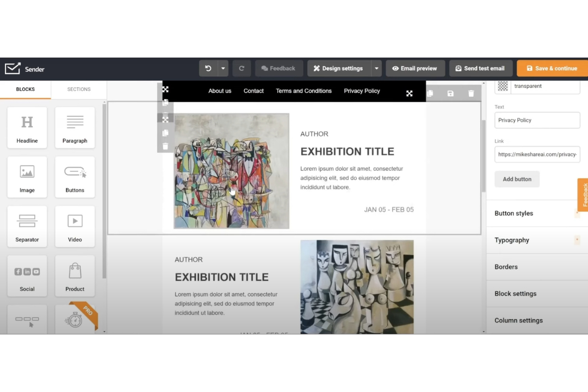Send a test email
This screenshot has width=588, height=392.
point(481,68)
